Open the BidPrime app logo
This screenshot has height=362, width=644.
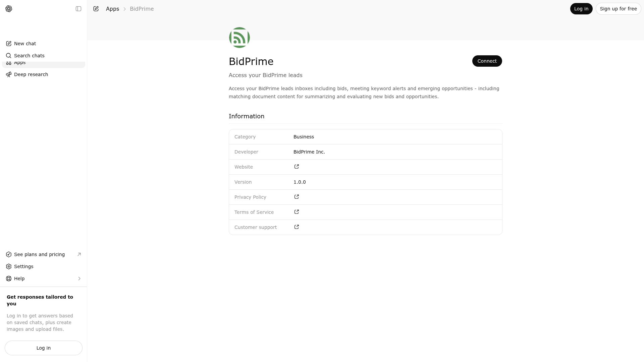click(x=239, y=38)
